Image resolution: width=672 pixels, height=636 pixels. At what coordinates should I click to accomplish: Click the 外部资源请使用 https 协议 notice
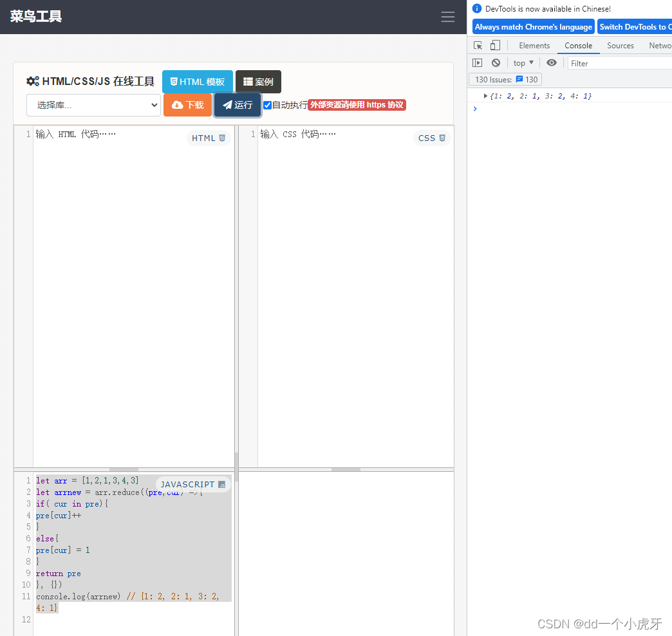(357, 105)
